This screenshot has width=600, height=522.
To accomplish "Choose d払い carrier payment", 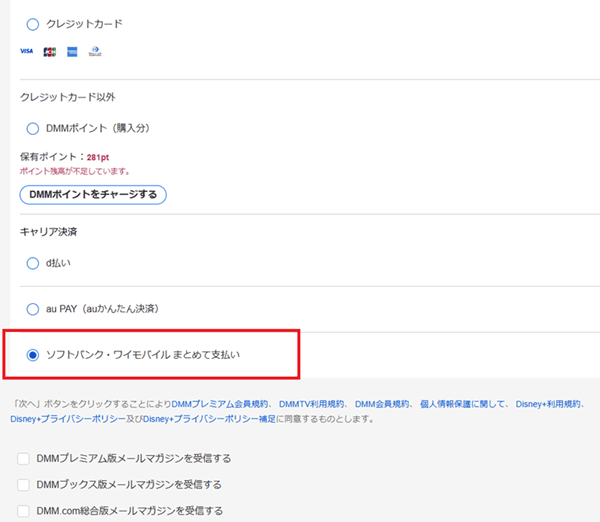I will click(x=33, y=263).
